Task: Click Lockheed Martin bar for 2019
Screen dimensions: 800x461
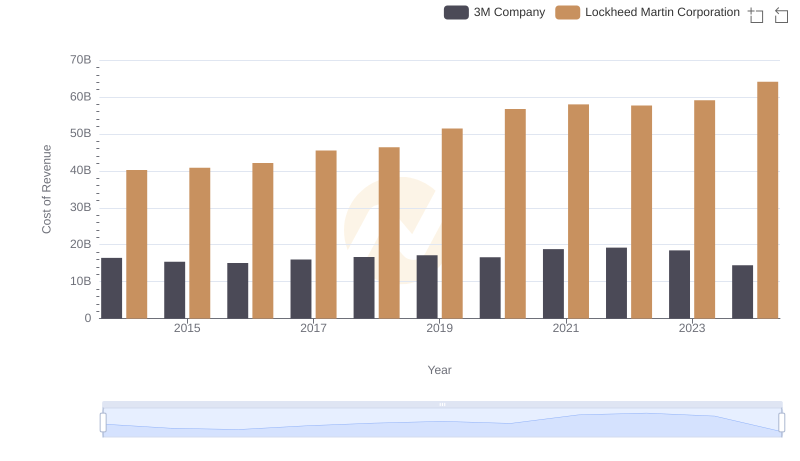Action: coord(452,223)
